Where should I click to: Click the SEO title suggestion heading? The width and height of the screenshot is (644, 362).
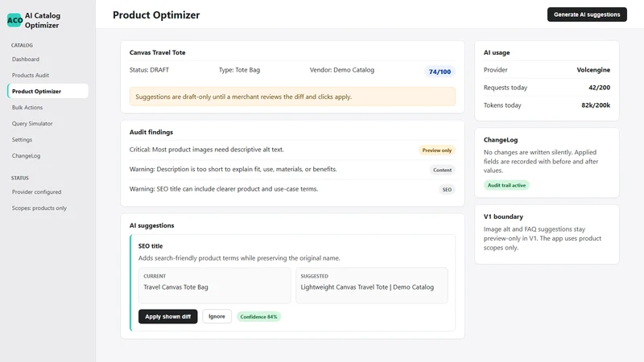pyautogui.click(x=151, y=246)
